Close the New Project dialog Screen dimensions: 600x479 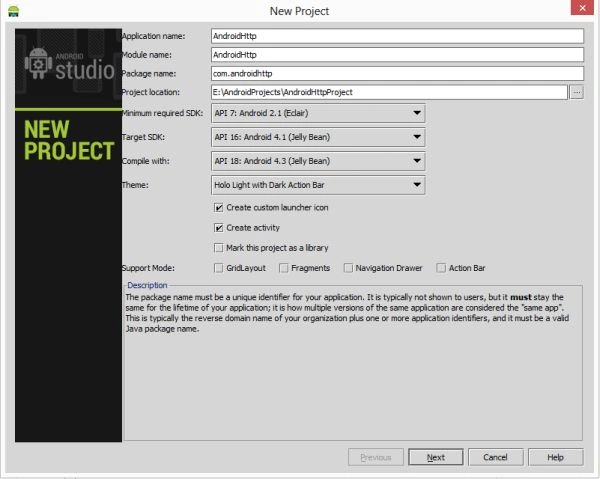tap(582, 8)
